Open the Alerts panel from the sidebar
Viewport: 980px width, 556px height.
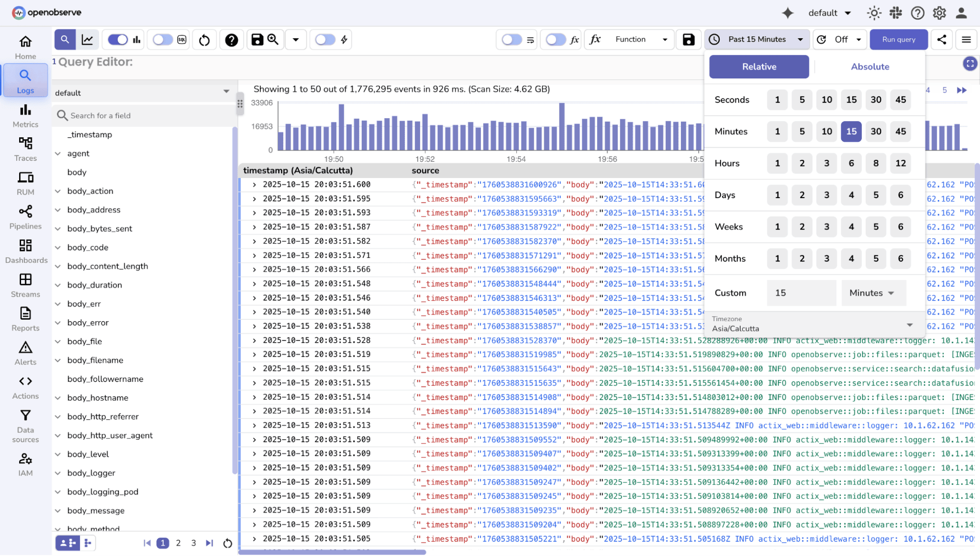pos(25,353)
